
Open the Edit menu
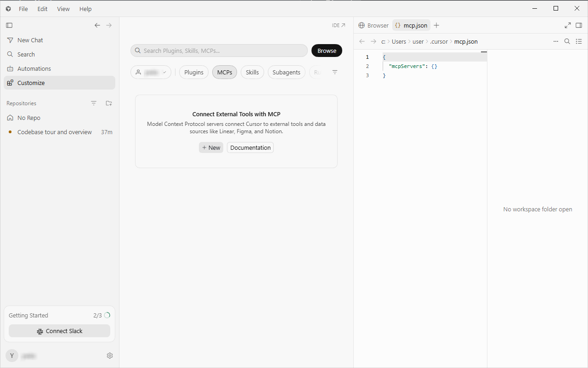pyautogui.click(x=43, y=9)
